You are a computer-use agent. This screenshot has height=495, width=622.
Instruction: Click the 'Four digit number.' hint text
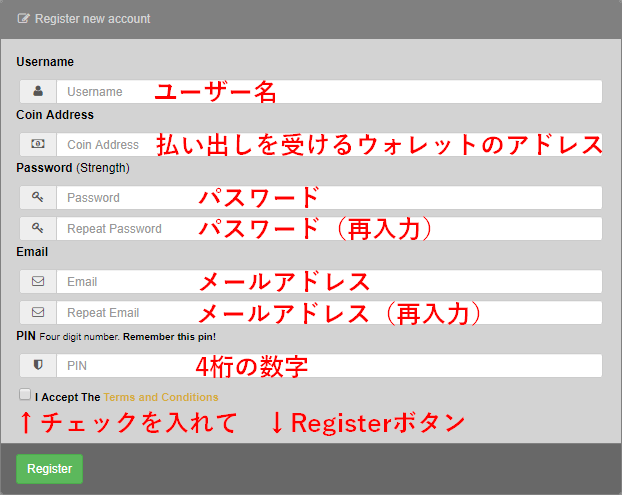[79, 337]
